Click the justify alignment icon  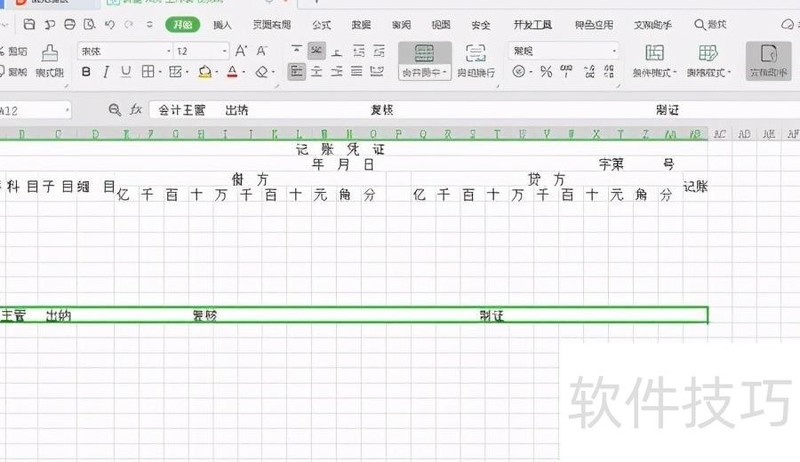click(x=357, y=71)
